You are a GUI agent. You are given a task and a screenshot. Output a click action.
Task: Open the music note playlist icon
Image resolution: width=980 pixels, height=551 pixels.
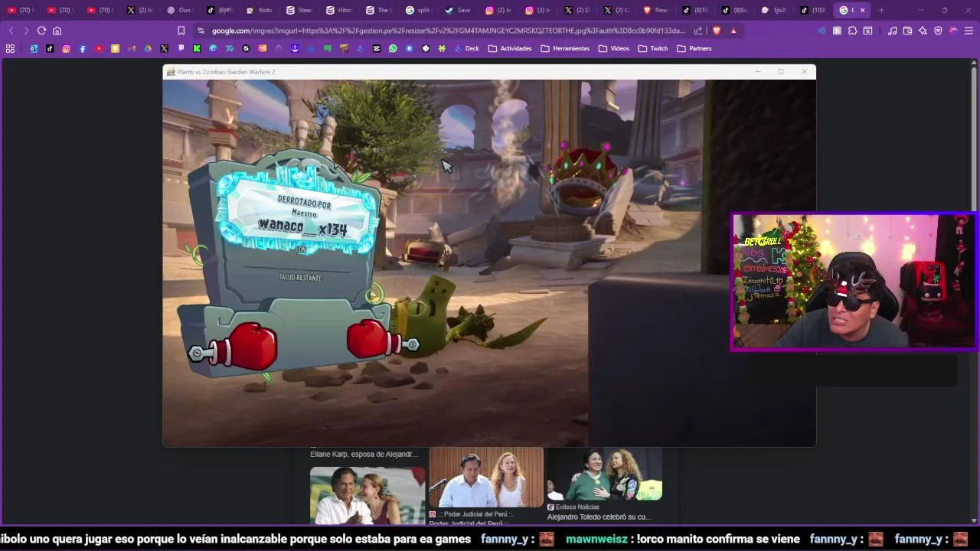coord(892,31)
